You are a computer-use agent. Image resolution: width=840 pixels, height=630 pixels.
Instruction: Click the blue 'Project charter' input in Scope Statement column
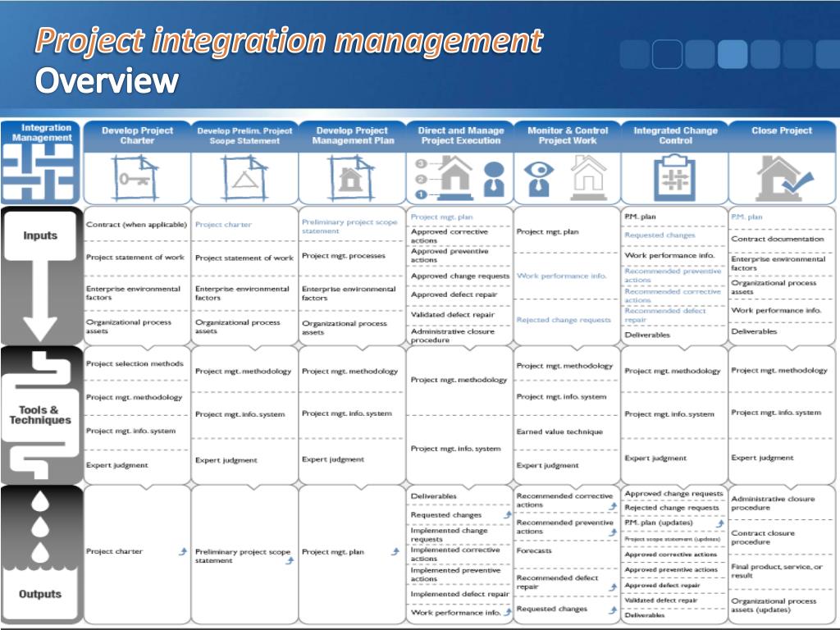click(223, 225)
